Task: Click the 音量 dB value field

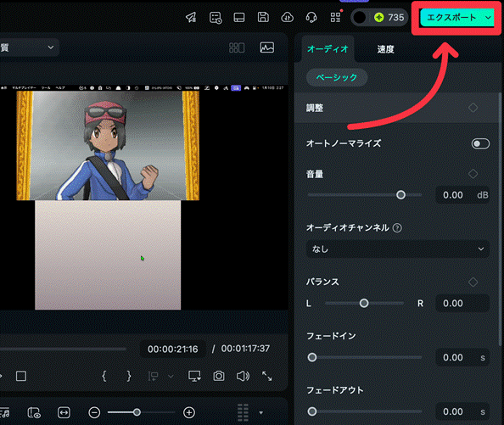Action: point(462,195)
